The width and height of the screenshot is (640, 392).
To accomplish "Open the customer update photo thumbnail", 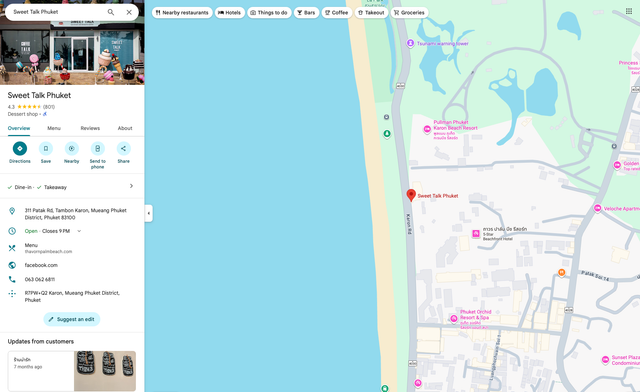I will coord(105,371).
